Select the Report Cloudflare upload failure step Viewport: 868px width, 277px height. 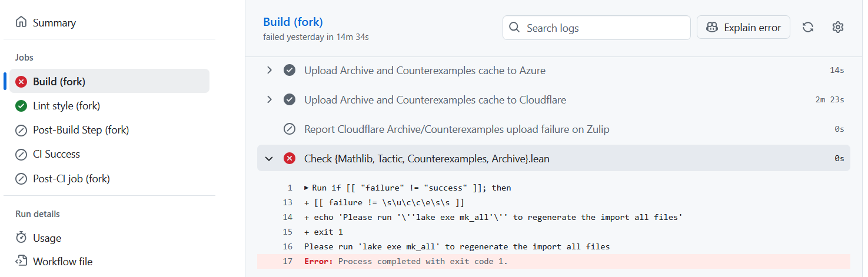(x=456, y=129)
